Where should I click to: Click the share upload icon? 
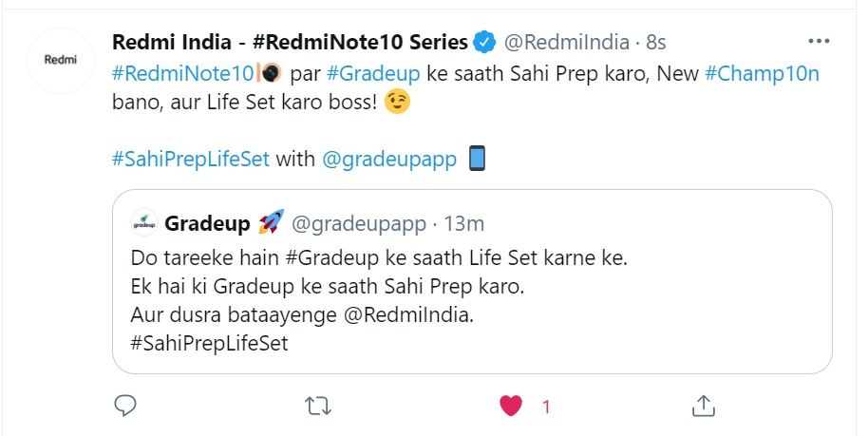coord(703,407)
